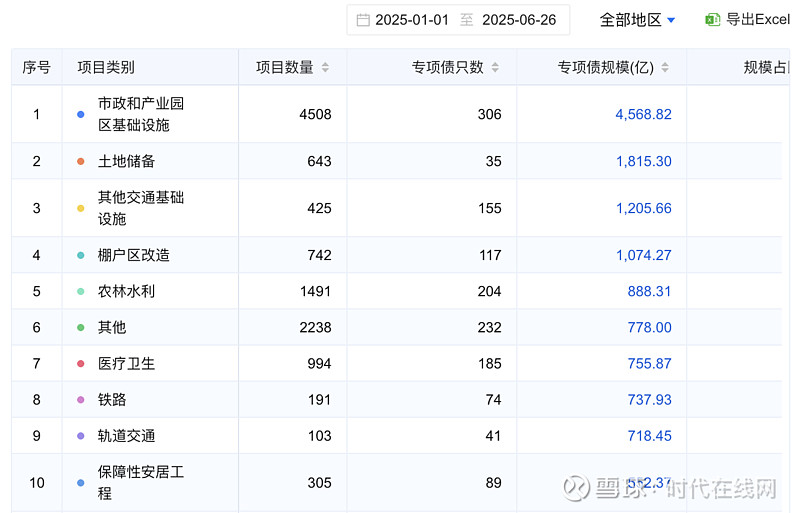The height and width of the screenshot is (513, 800).
Task: Click start date 2025-01-01 field
Action: tap(412, 20)
